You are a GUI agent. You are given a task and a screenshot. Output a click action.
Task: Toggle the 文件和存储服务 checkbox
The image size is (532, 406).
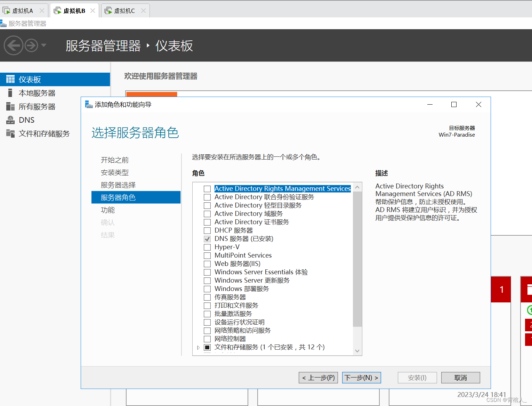pyautogui.click(x=207, y=347)
